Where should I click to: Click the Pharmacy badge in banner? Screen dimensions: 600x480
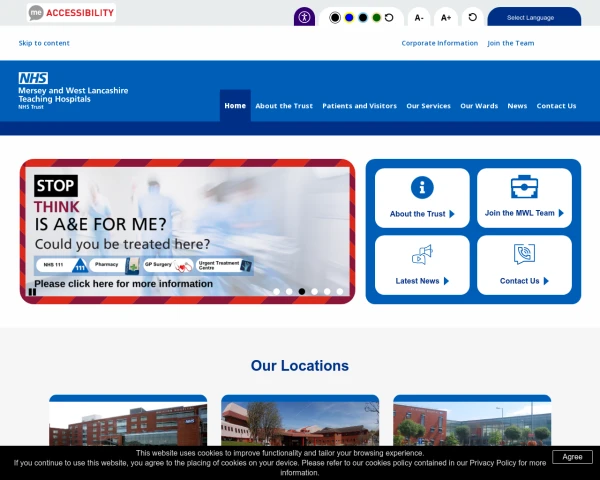pyautogui.click(x=114, y=265)
